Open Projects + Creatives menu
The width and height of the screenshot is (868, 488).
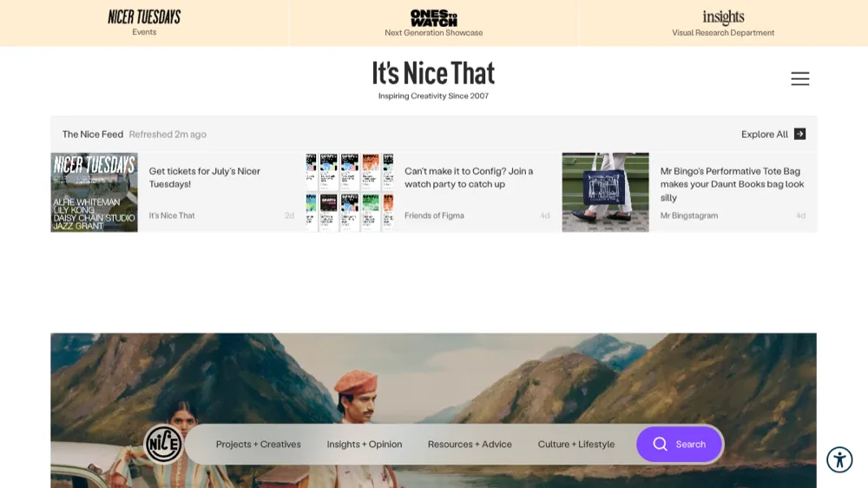[259, 445]
